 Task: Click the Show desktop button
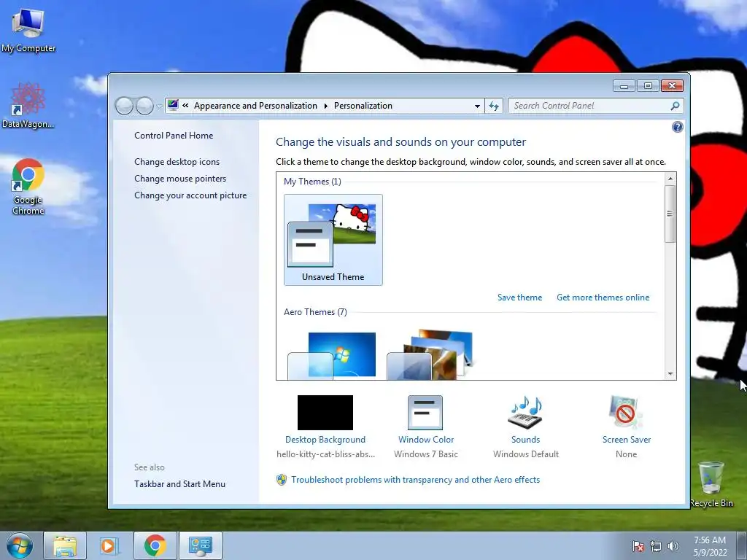[x=742, y=545]
